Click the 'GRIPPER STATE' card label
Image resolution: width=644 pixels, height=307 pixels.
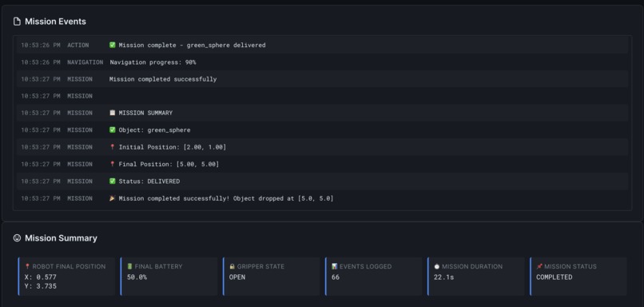(x=261, y=267)
